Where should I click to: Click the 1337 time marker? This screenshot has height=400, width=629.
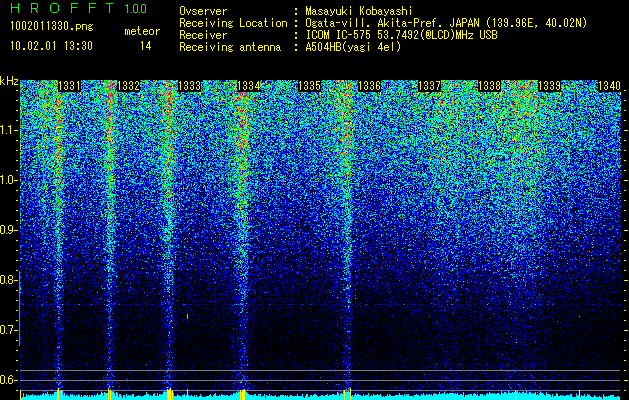[429, 86]
